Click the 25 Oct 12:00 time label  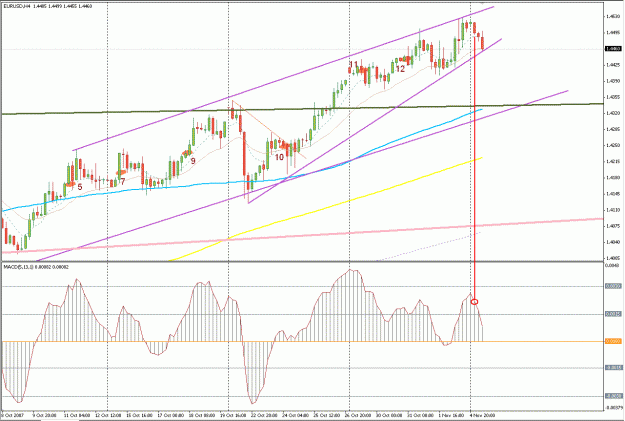(327, 415)
